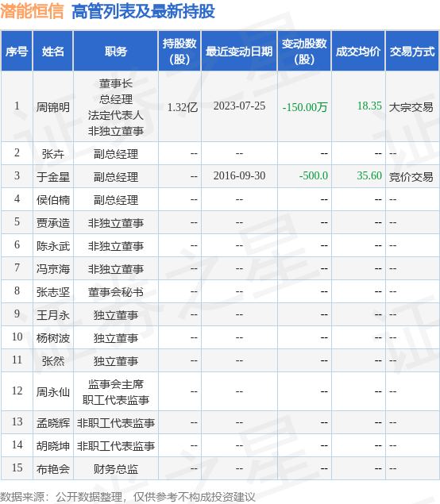This screenshot has width=440, height=504.
Task: Select the 变动股数(股) header cell
Action: click(304, 51)
